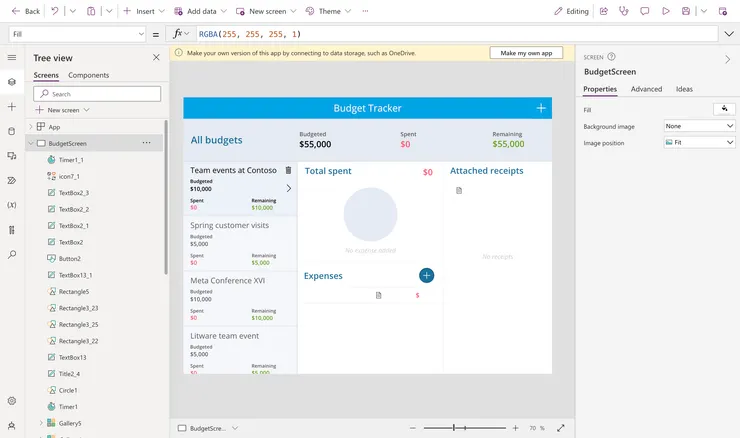Screen dimensions: 740x438
Task: Open the Fill color picker swatch
Action: click(724, 110)
